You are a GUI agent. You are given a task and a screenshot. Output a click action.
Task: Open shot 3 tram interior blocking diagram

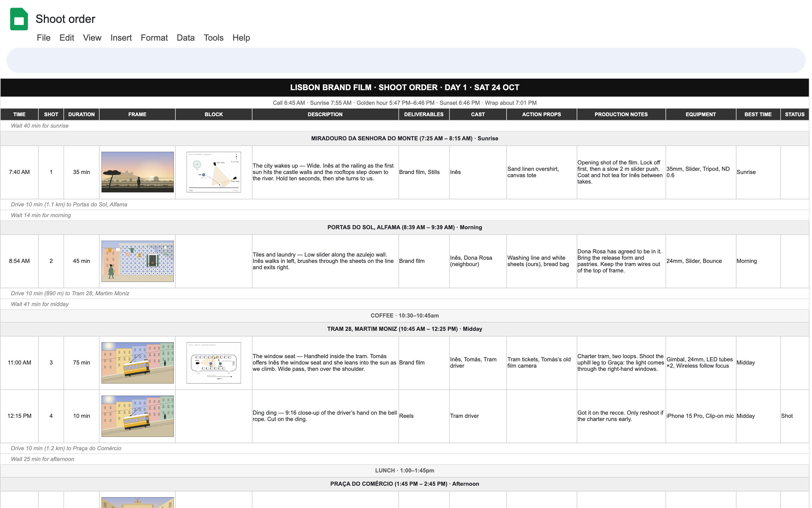click(x=214, y=363)
